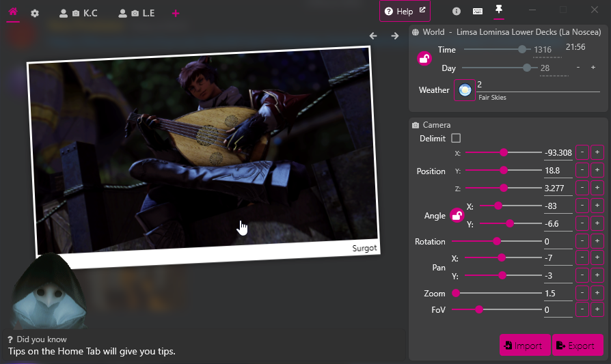Import a camera shot file
This screenshot has width=611, height=364.
525,345
